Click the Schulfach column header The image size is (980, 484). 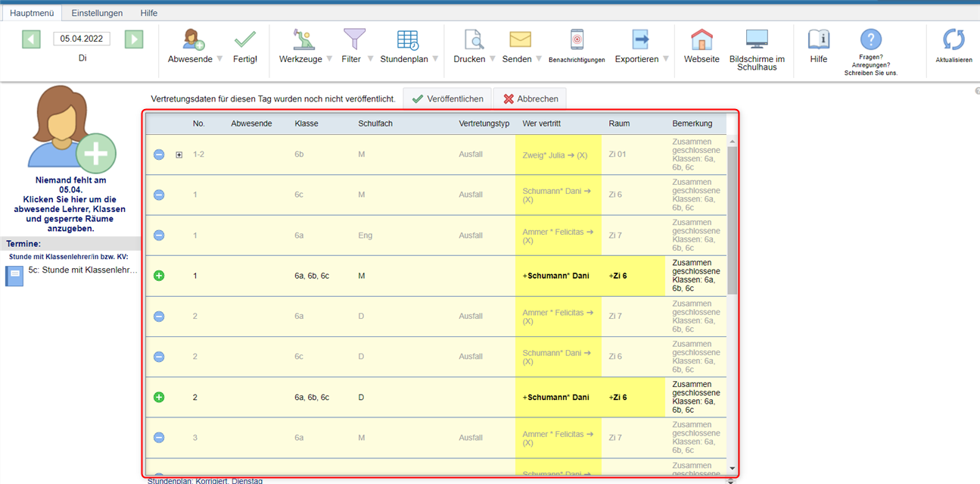coord(375,123)
